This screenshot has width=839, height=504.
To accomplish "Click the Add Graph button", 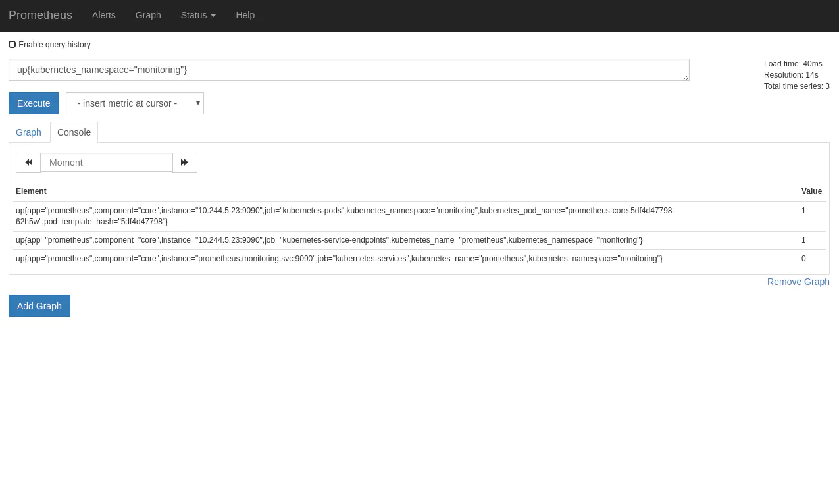I will [39, 306].
